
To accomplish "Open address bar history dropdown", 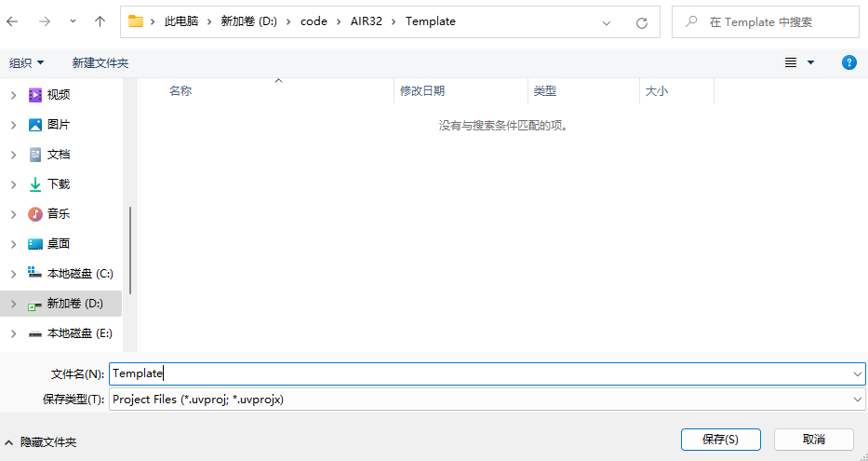I will point(607,22).
